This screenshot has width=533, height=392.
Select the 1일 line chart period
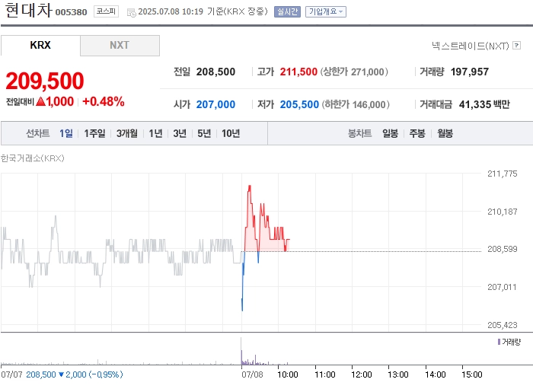[x=66, y=133]
